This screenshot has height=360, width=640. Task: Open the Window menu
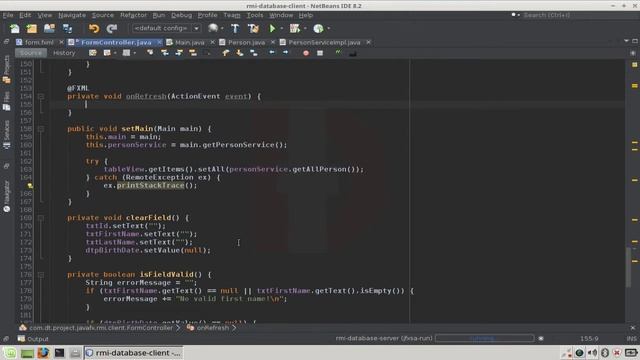coord(281,15)
